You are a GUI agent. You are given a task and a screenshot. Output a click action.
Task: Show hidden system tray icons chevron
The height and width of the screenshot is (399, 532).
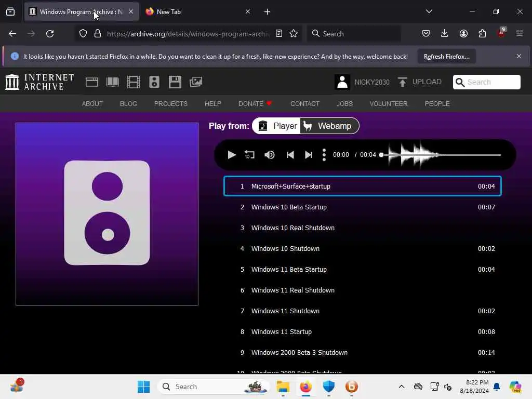(x=402, y=387)
